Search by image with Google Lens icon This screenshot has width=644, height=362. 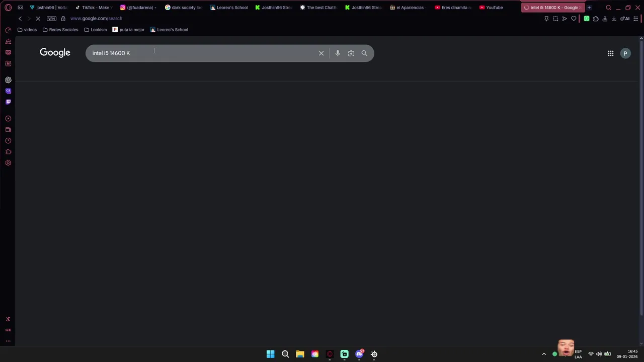(x=351, y=53)
